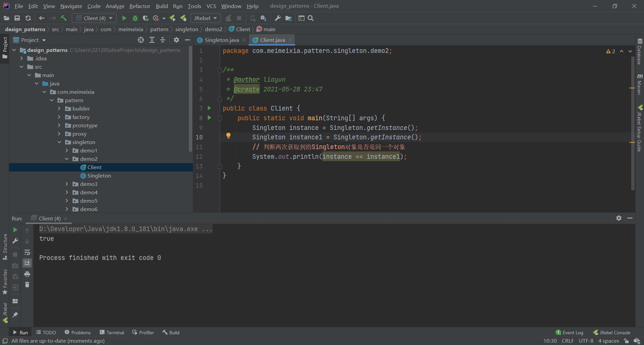Open the File menu
The width and height of the screenshot is (644, 345).
[x=19, y=6]
